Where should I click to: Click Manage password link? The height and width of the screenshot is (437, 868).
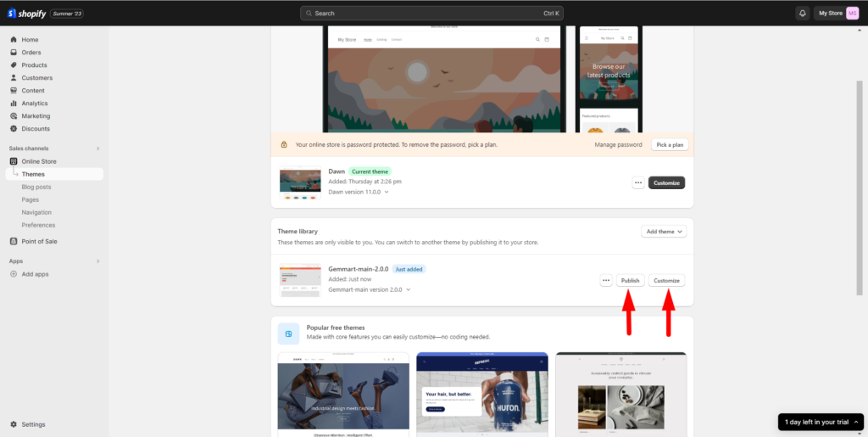pos(618,145)
